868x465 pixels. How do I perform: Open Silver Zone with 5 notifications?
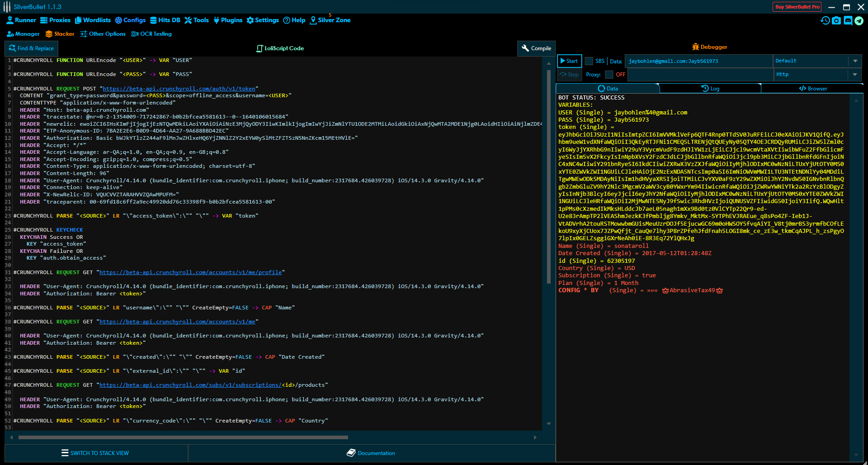click(330, 20)
